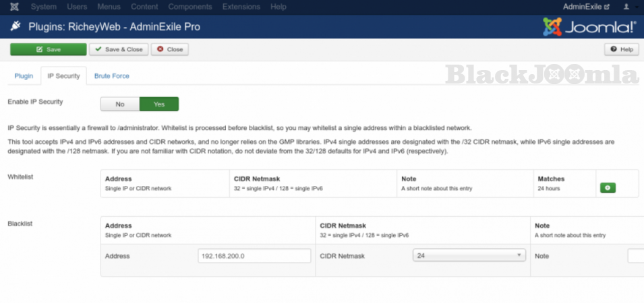Open the System menu

(43, 7)
